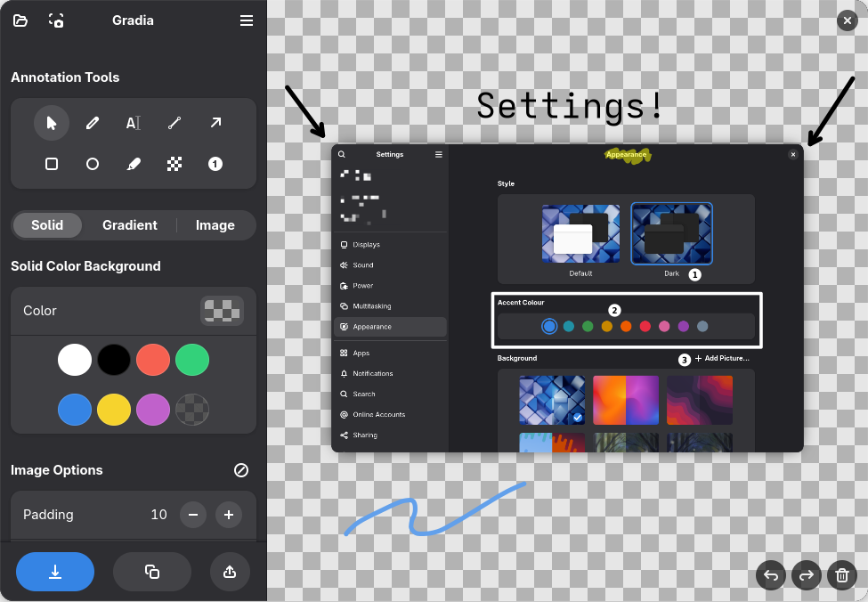
Task: Choose the blue background color
Action: (x=75, y=410)
